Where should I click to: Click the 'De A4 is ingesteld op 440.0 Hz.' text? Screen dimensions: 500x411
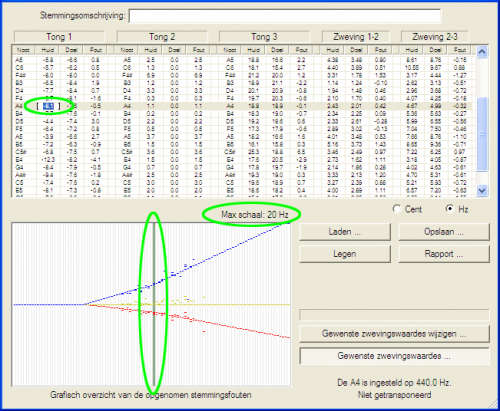394,383
